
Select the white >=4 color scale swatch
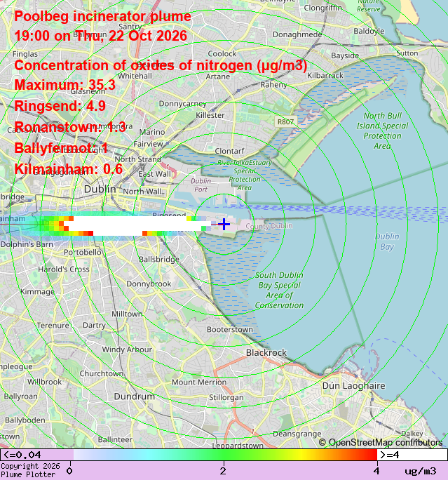[x=412, y=455]
